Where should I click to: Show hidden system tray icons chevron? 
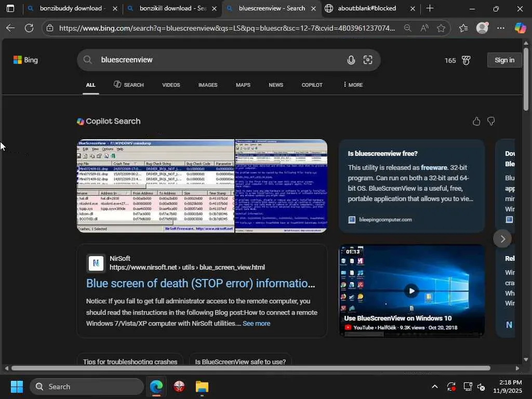435,387
